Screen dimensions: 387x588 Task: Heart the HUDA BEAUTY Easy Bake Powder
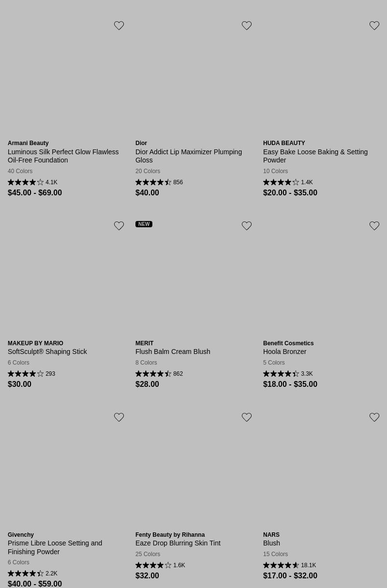tap(374, 26)
